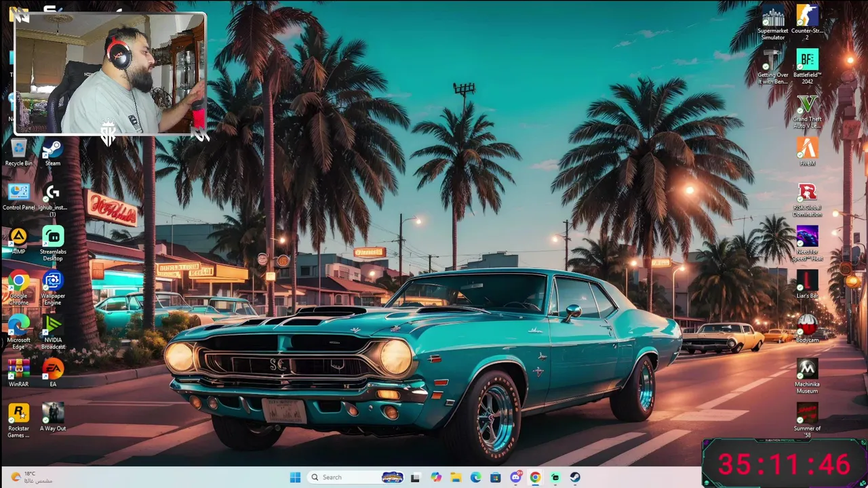Screen dimensions: 868x488
Task: Open File Explorer from the taskbar
Action: tap(456, 477)
